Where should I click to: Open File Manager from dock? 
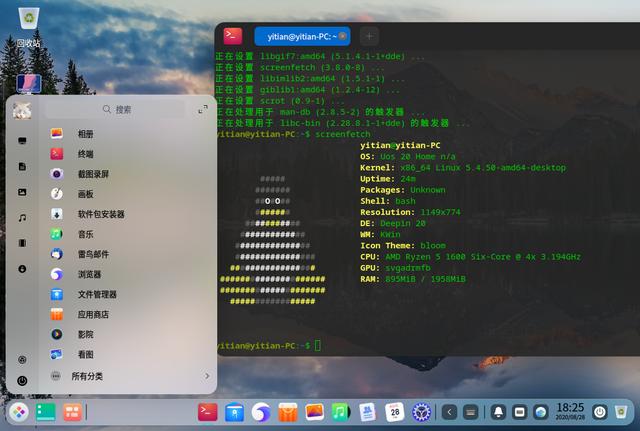(234, 412)
